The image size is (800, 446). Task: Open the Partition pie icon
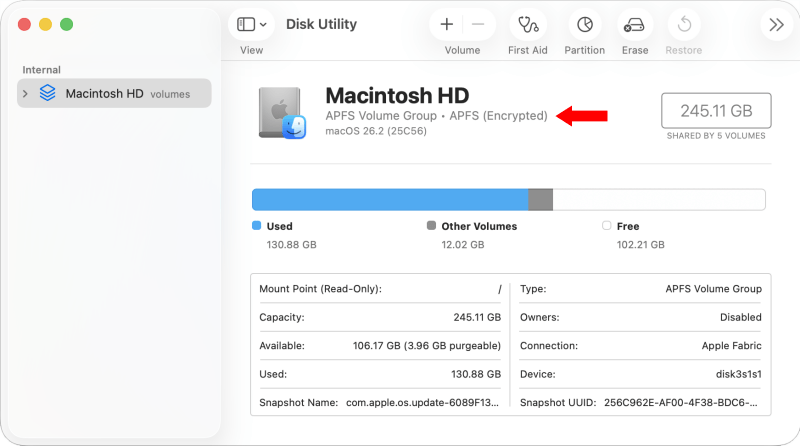(x=585, y=24)
